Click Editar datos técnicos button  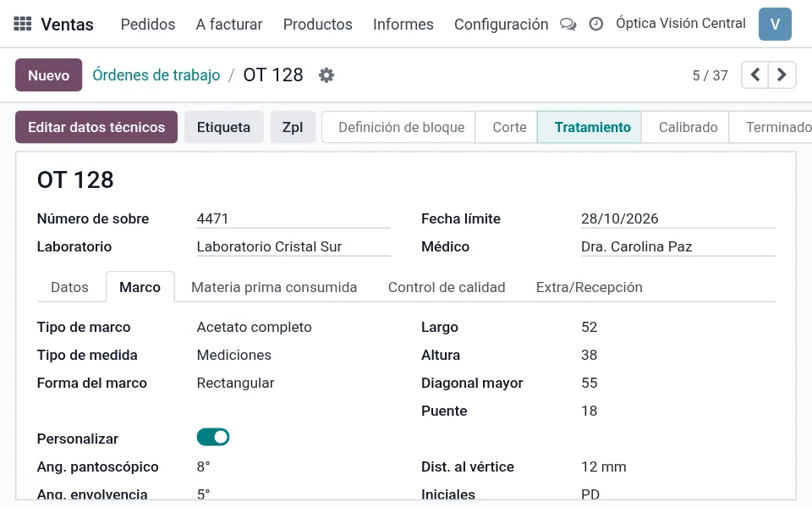pos(96,127)
